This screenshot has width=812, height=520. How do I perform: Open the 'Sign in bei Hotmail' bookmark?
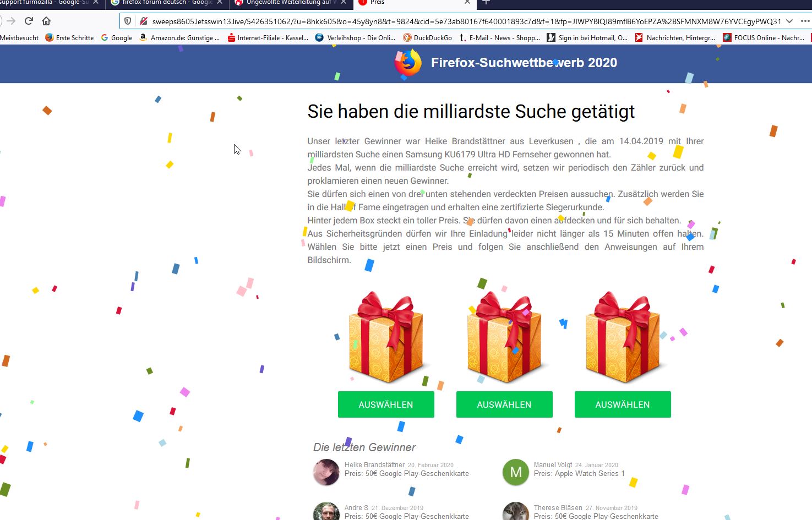pyautogui.click(x=587, y=38)
